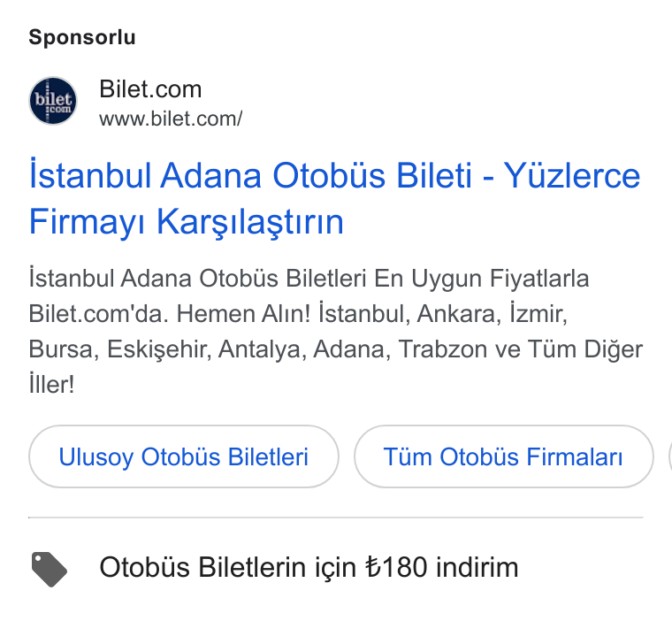Image resolution: width=672 pixels, height=621 pixels.
Task: Select the Tüm Otobüs Firmaları chip
Action: pos(504,456)
